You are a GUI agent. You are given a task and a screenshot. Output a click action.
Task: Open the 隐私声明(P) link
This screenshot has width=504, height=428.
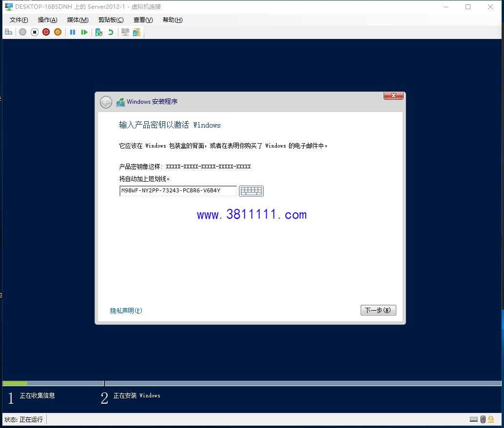pos(126,311)
